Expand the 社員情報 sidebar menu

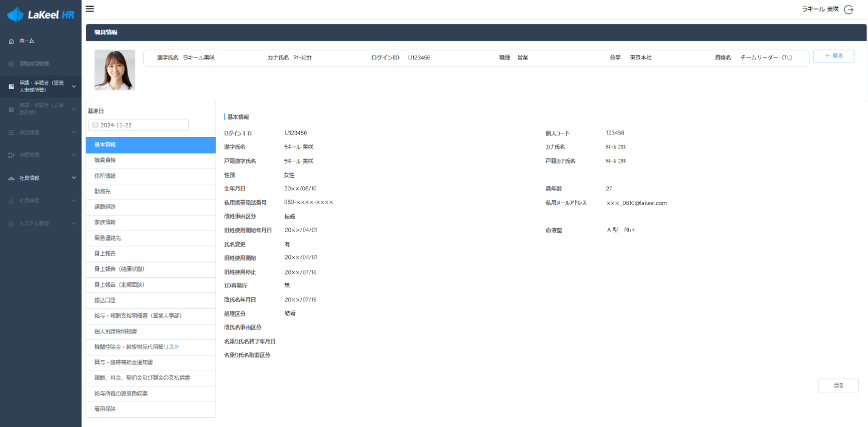(x=73, y=178)
